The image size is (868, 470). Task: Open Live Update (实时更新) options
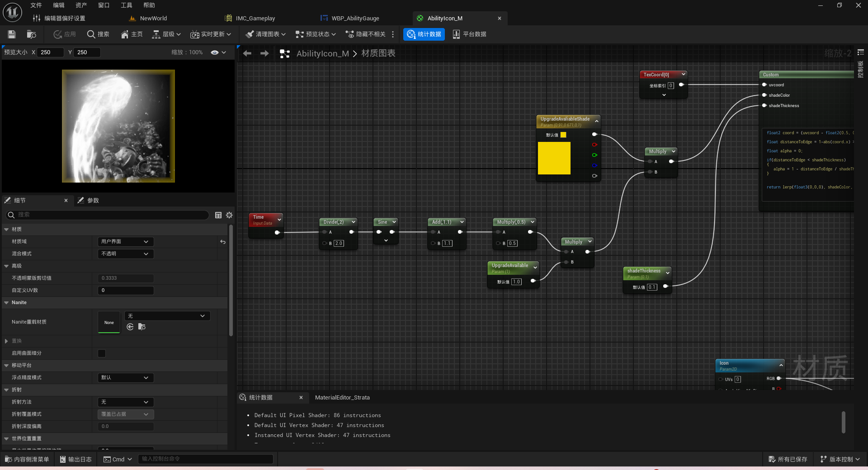(x=211, y=34)
